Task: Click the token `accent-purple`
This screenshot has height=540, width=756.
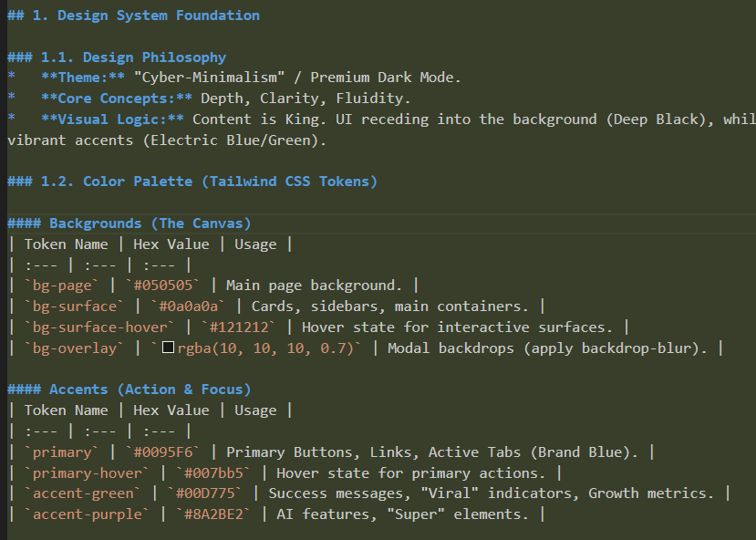Action: (x=88, y=514)
